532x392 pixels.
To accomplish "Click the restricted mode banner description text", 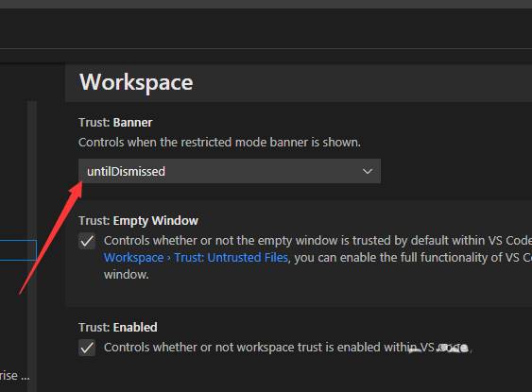I will 219,142.
